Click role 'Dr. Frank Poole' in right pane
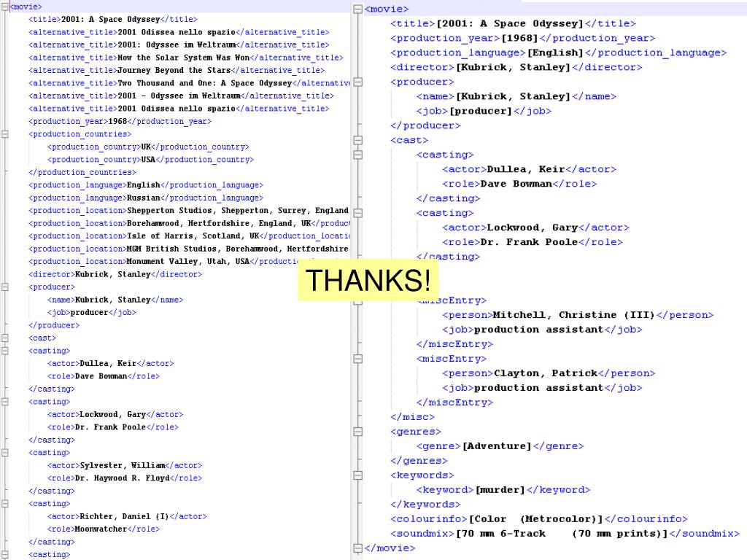Viewport: 747px width, 560px height. pos(533,242)
